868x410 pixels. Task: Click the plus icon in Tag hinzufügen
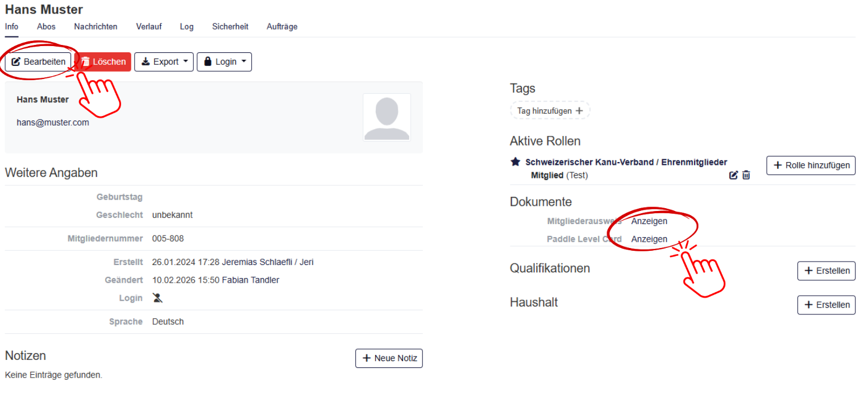pyautogui.click(x=579, y=111)
